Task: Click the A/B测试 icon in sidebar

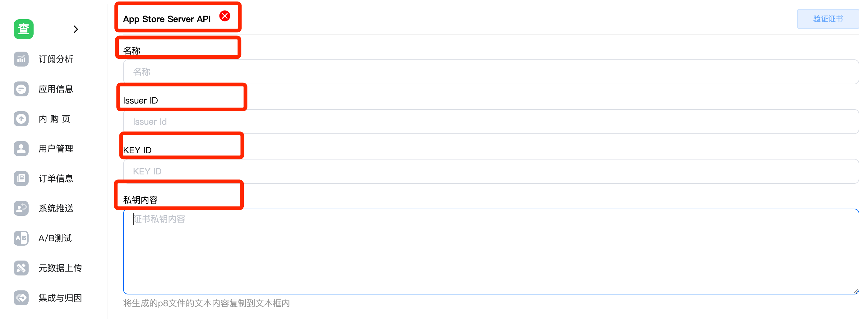Action: pos(21,238)
